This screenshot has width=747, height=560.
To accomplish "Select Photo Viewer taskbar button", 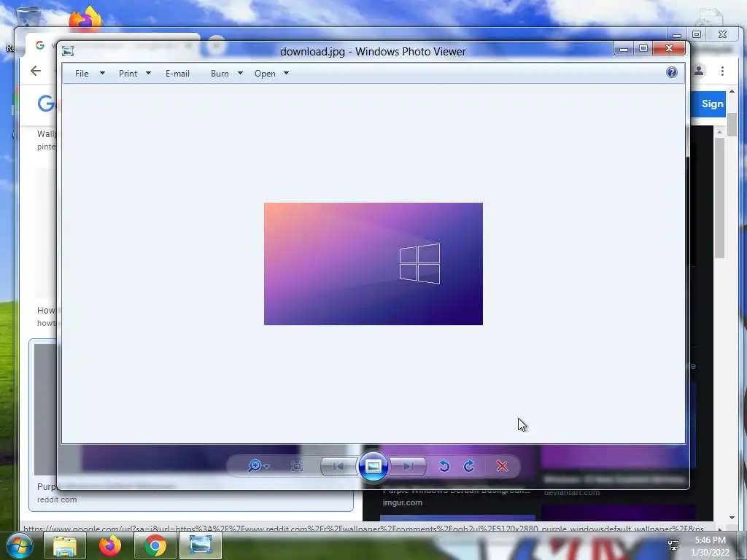I will (201, 545).
